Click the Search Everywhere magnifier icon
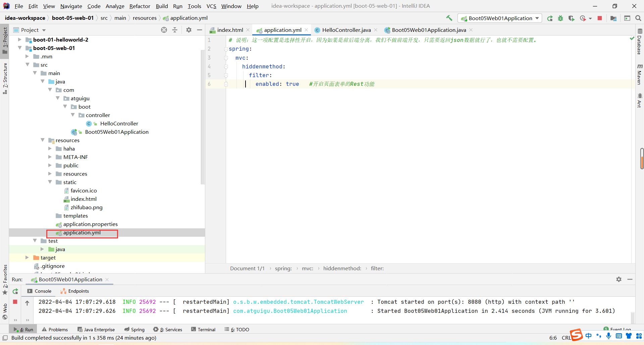This screenshot has width=644, height=345. point(638,18)
